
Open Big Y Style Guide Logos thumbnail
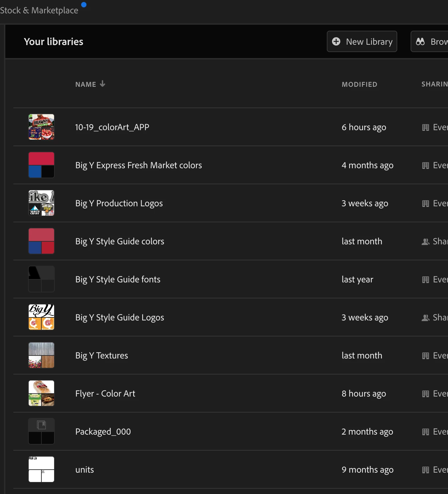tap(41, 317)
